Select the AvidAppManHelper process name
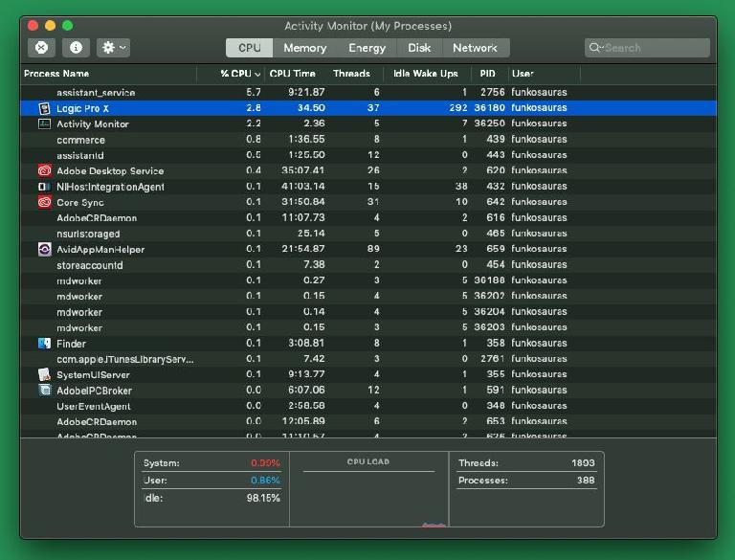Image resolution: width=735 pixels, height=560 pixels. click(100, 250)
